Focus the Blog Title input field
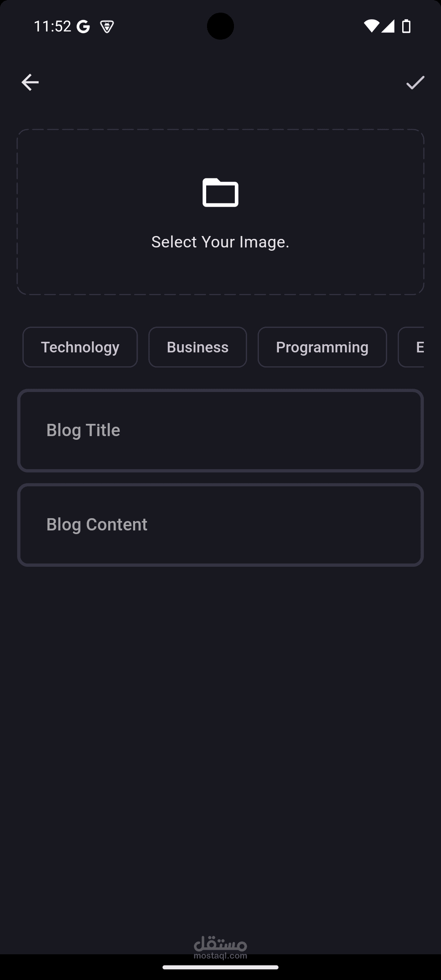Image resolution: width=441 pixels, height=980 pixels. tap(220, 430)
